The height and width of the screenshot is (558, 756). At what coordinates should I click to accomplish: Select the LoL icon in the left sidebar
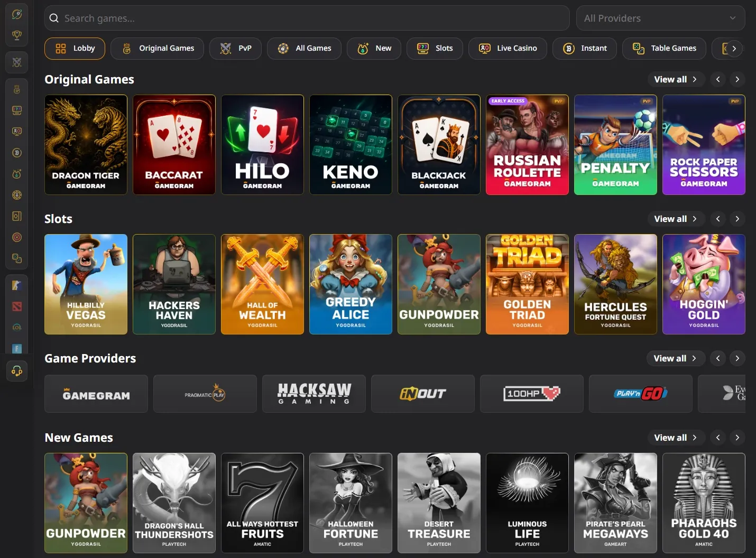(x=17, y=328)
